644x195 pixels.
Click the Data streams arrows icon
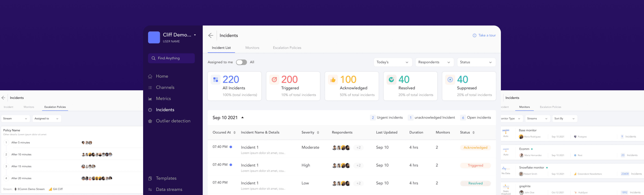[150, 189]
